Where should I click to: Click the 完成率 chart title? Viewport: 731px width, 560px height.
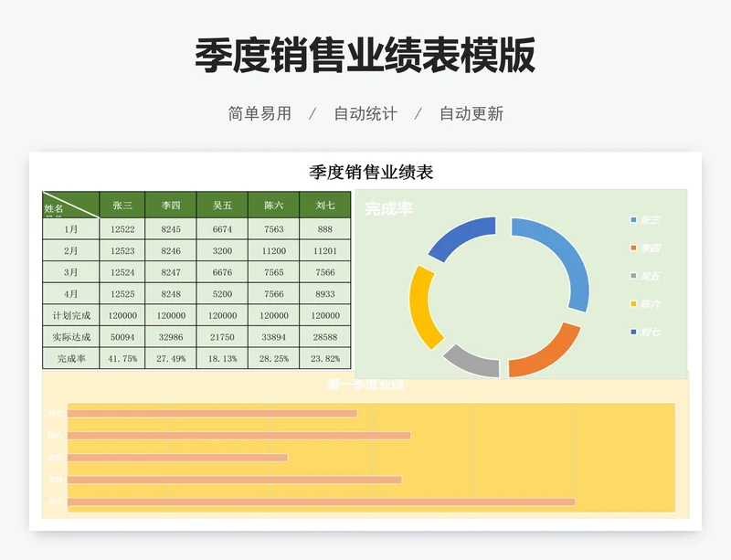tap(389, 209)
